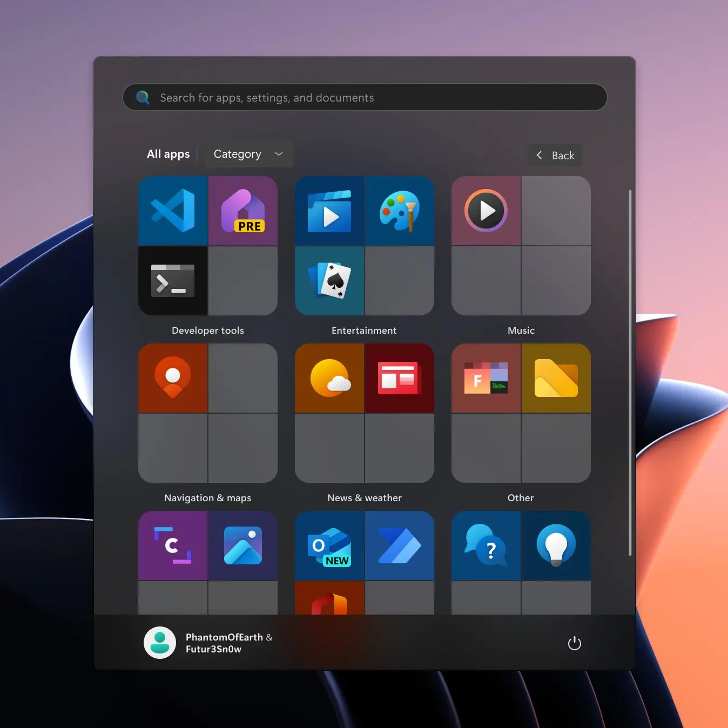Open the Category view dropdown
Screen dimensions: 728x728
tap(248, 154)
